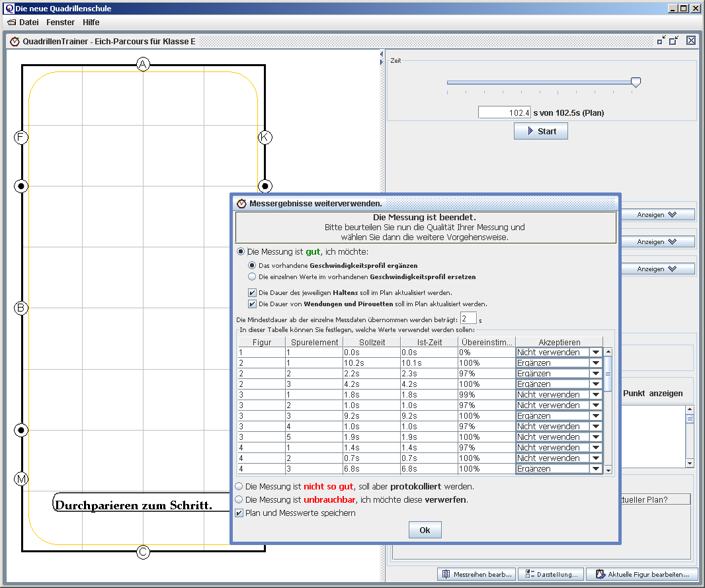Open Akzeptieren dropdown for Figur 4, Spurelement 2

[596, 458]
